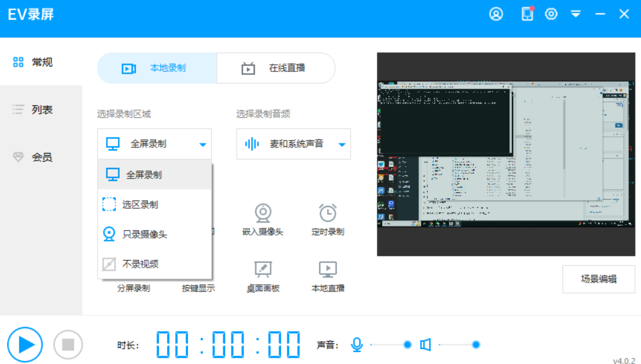This screenshot has height=364, width=641.
Task: Pick 不录视频 no-video option
Action: pyautogui.click(x=140, y=264)
